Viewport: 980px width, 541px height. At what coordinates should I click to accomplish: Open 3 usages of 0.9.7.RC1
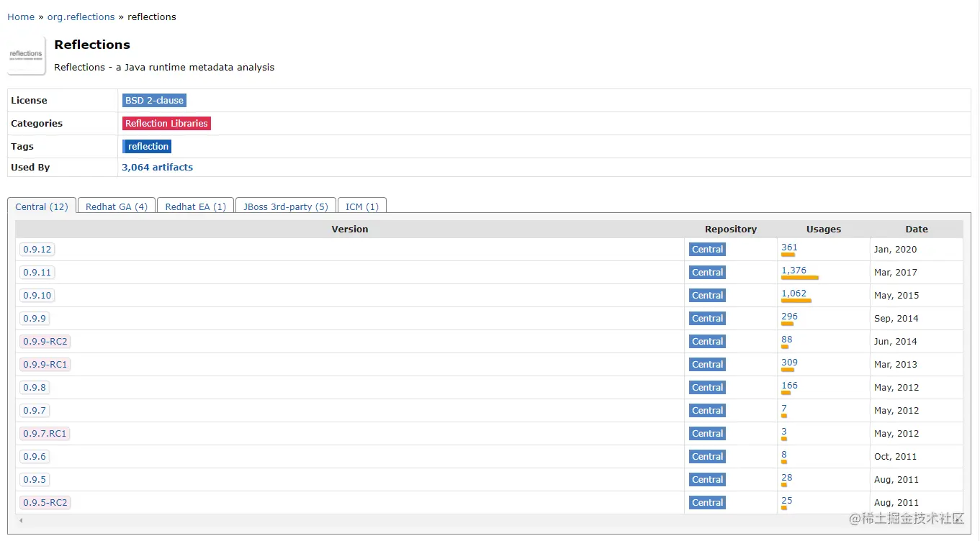point(784,432)
